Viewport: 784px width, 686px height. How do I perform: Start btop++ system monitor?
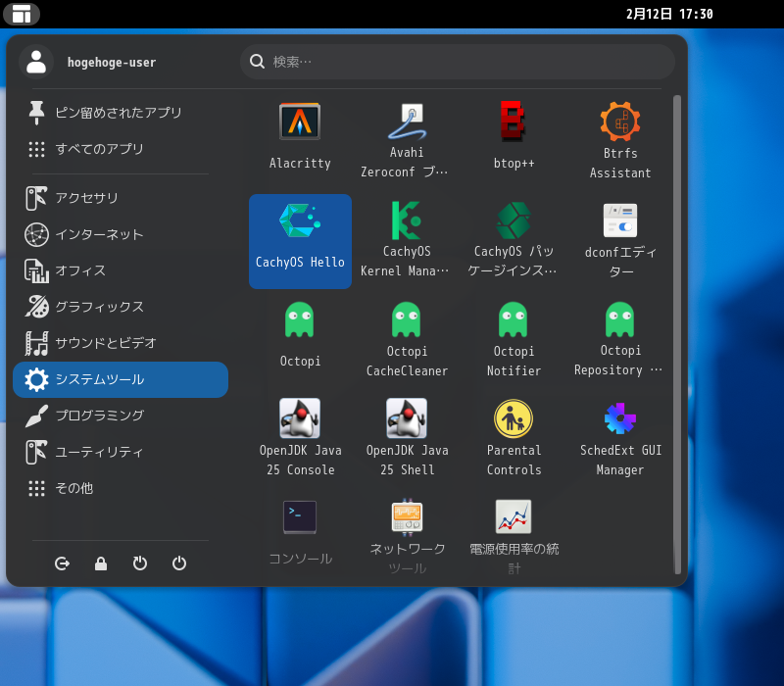coord(514,141)
